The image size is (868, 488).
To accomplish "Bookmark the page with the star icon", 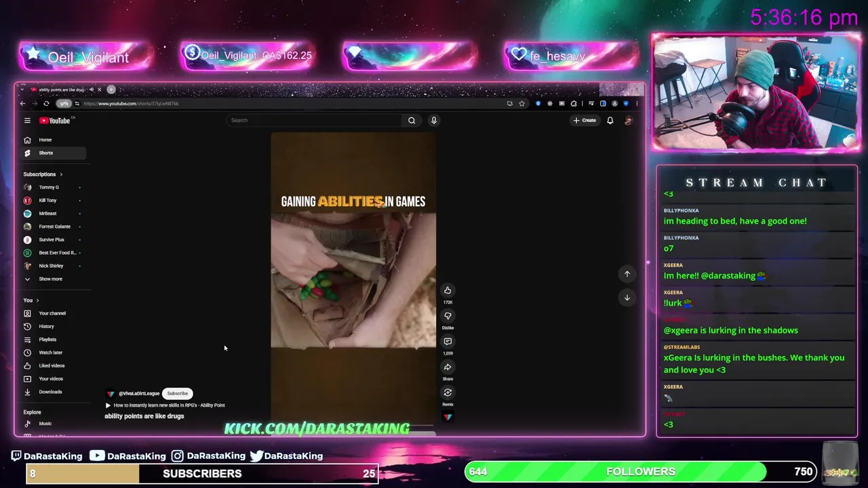I will tap(521, 104).
